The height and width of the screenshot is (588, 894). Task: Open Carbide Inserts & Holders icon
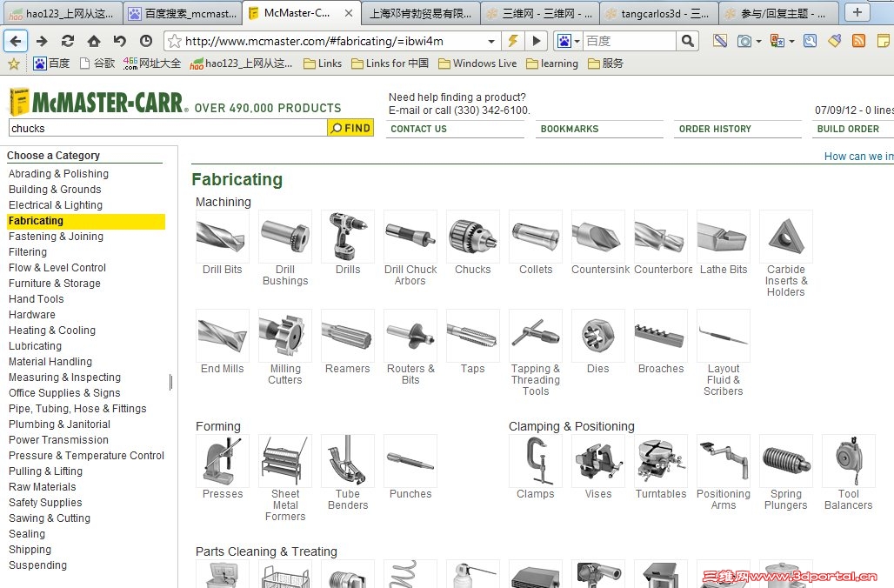point(786,236)
